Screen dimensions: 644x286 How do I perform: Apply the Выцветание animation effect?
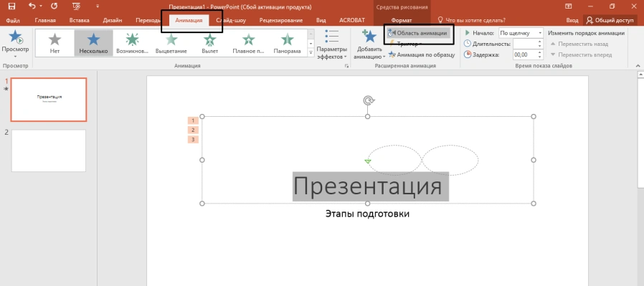click(x=171, y=43)
